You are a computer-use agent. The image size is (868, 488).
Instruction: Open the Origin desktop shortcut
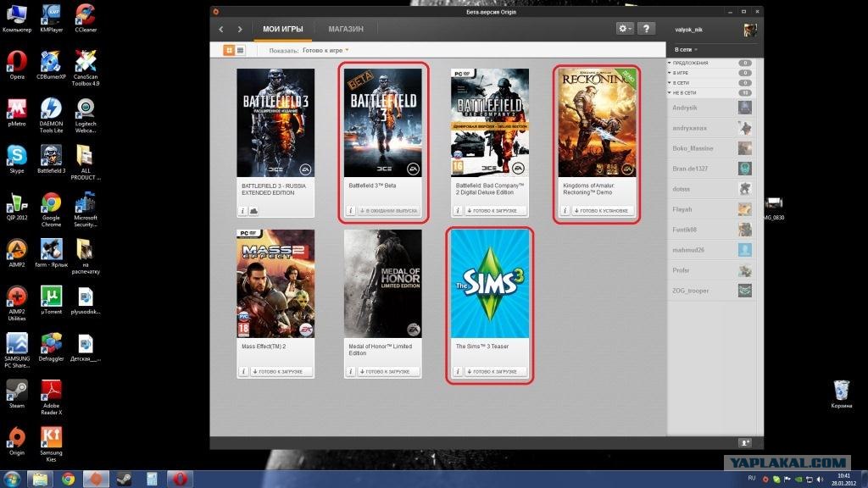point(17,441)
